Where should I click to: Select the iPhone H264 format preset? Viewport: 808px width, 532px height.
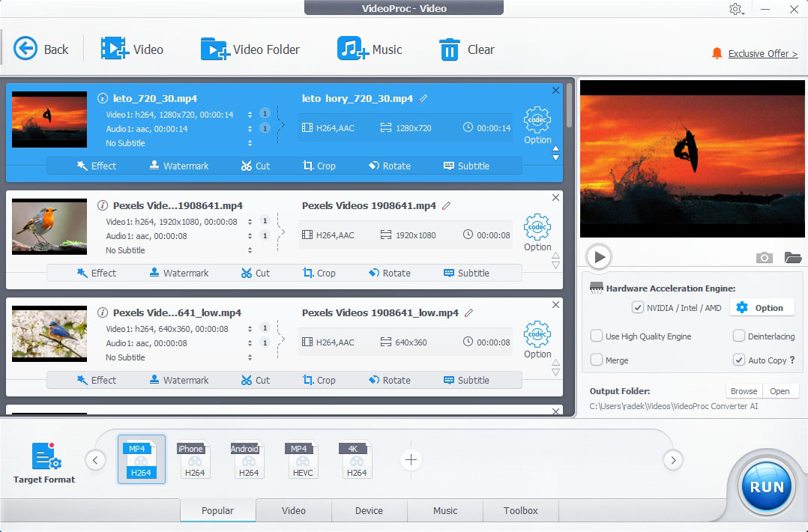click(x=195, y=459)
